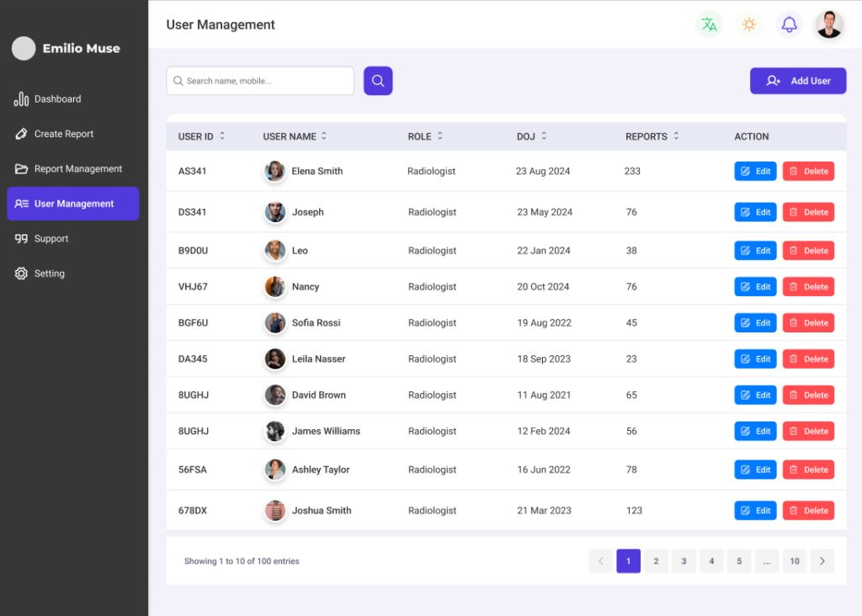Image resolution: width=862 pixels, height=616 pixels.
Task: Sort table by DOJ column arrows
Action: 544,136
